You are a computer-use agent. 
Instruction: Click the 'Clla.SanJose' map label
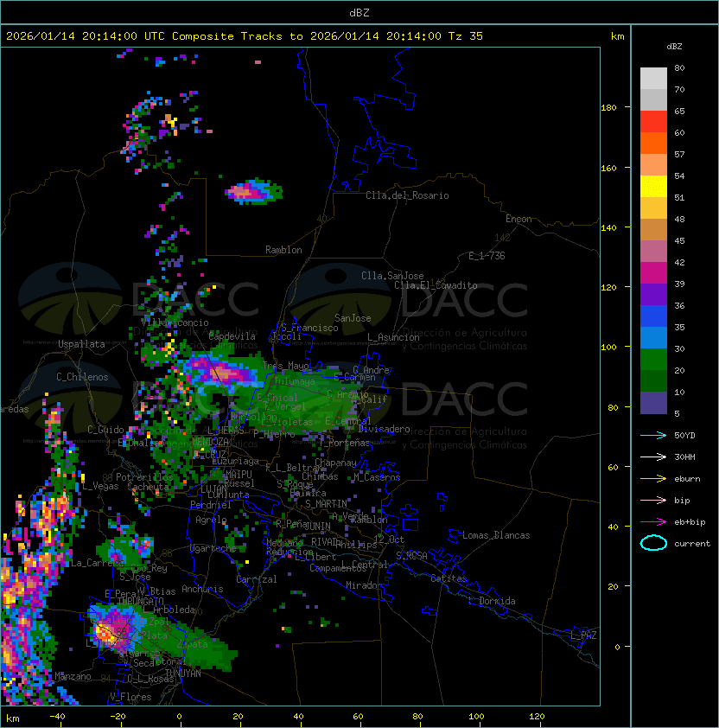(392, 276)
